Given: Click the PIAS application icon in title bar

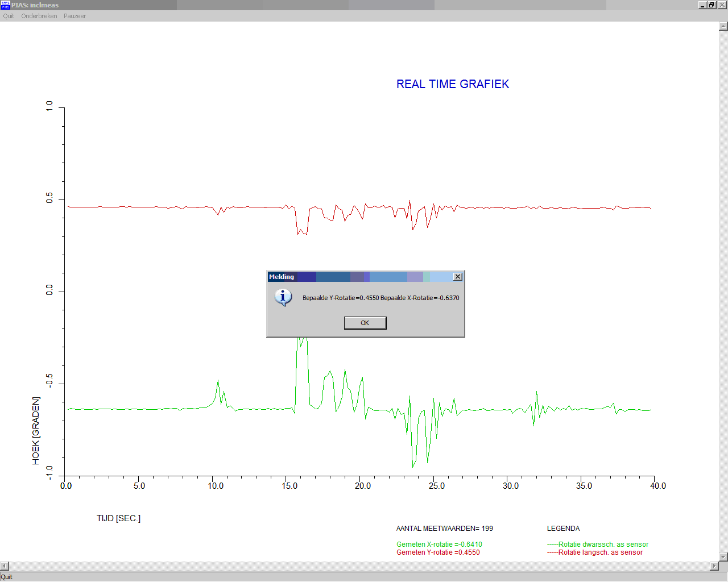Looking at the screenshot, I should point(5,5).
